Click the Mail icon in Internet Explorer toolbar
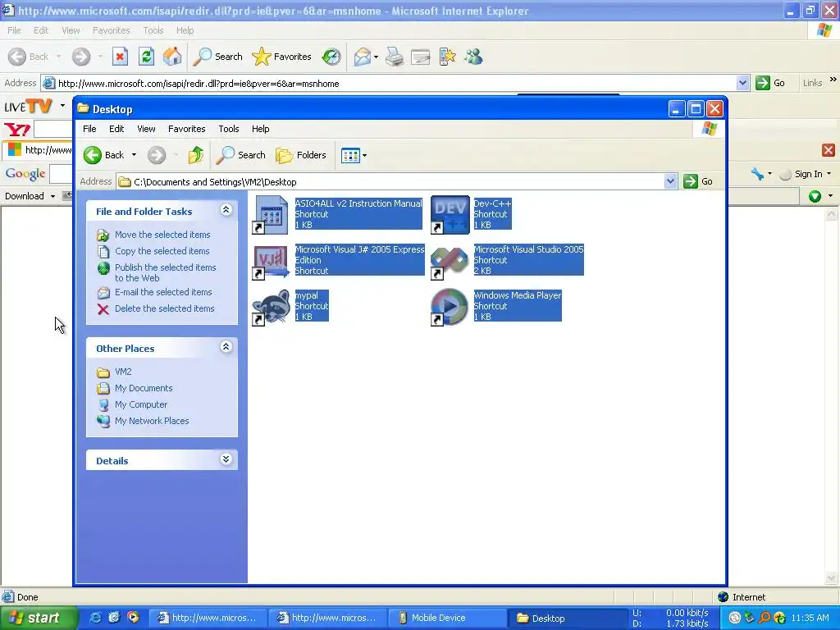 pos(363,57)
